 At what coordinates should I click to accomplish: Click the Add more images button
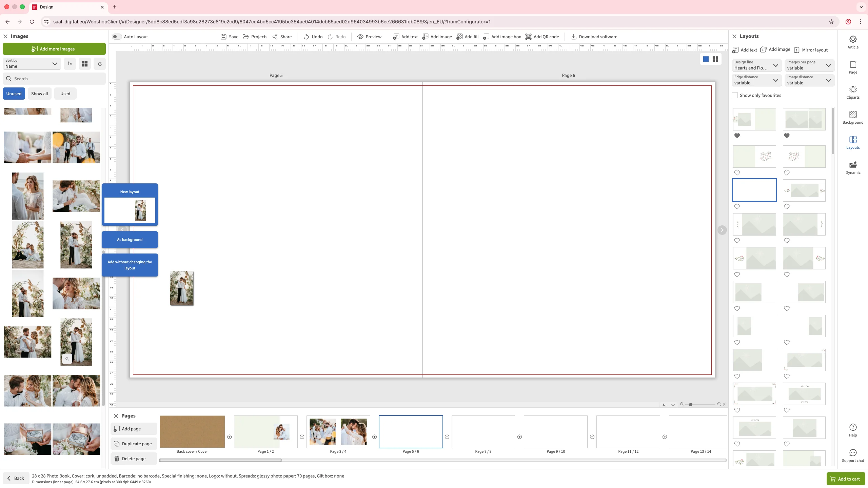[x=54, y=49]
